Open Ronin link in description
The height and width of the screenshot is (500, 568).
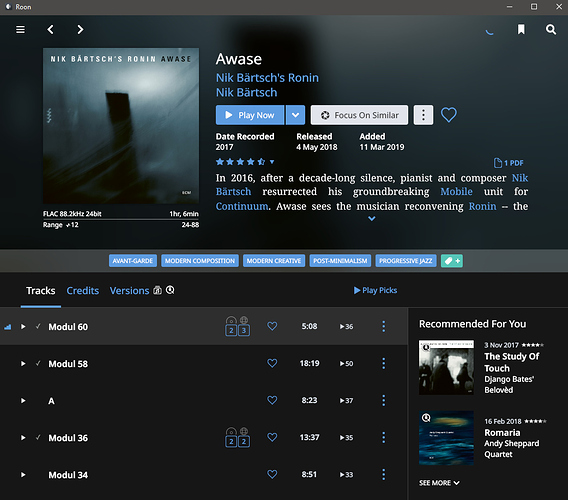pos(483,207)
